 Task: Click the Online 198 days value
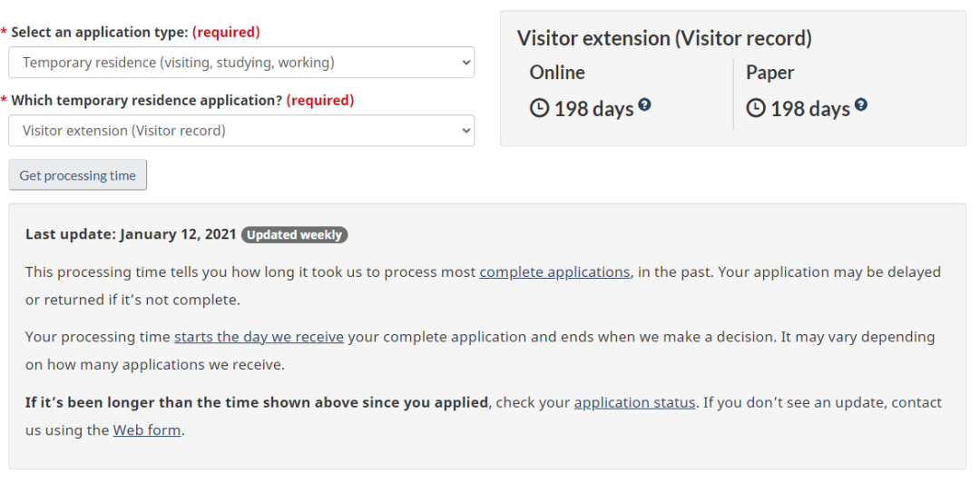(x=593, y=109)
